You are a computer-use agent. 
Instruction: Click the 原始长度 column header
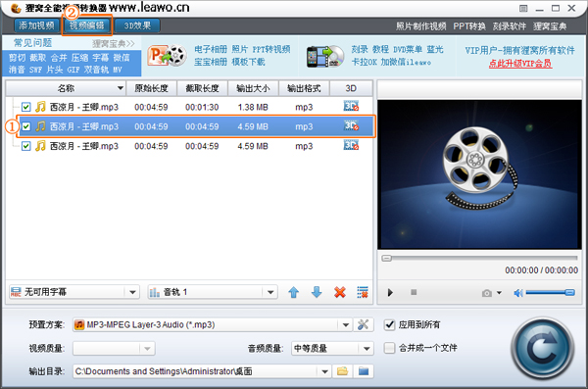click(x=152, y=88)
